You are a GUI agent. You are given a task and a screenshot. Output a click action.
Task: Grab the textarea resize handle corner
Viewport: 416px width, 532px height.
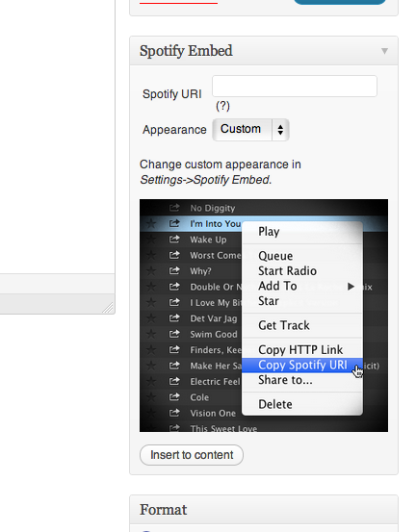click(x=108, y=308)
